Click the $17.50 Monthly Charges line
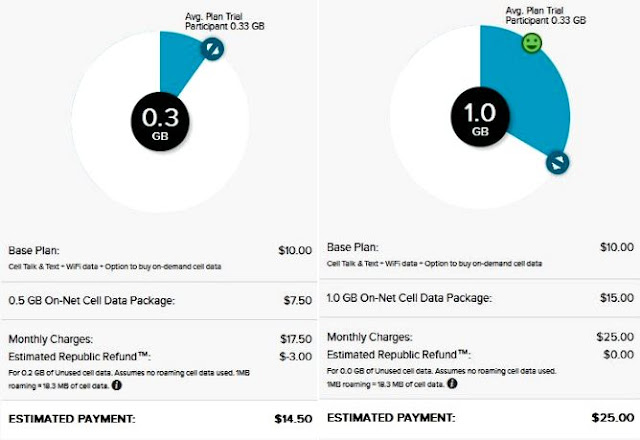Screen dimensions: 640x440 tap(160, 339)
